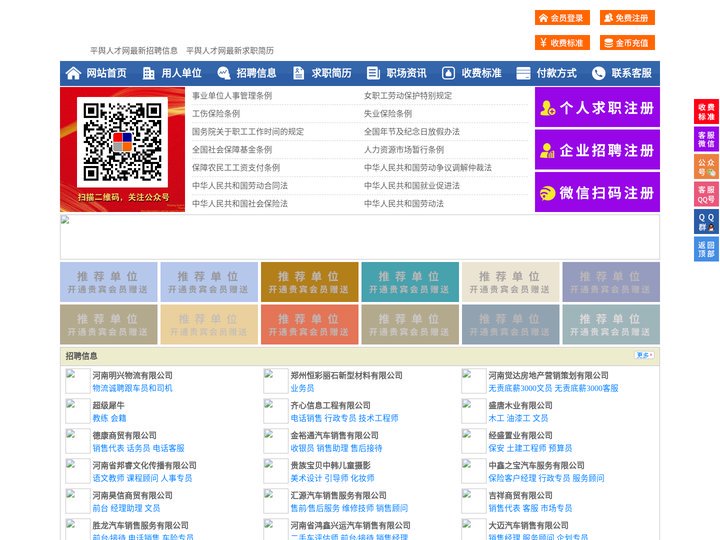The width and height of the screenshot is (720, 540).
Task: Click logo thumbnail of 河南觉达房地产营销策划有限公司
Action: [473, 381]
